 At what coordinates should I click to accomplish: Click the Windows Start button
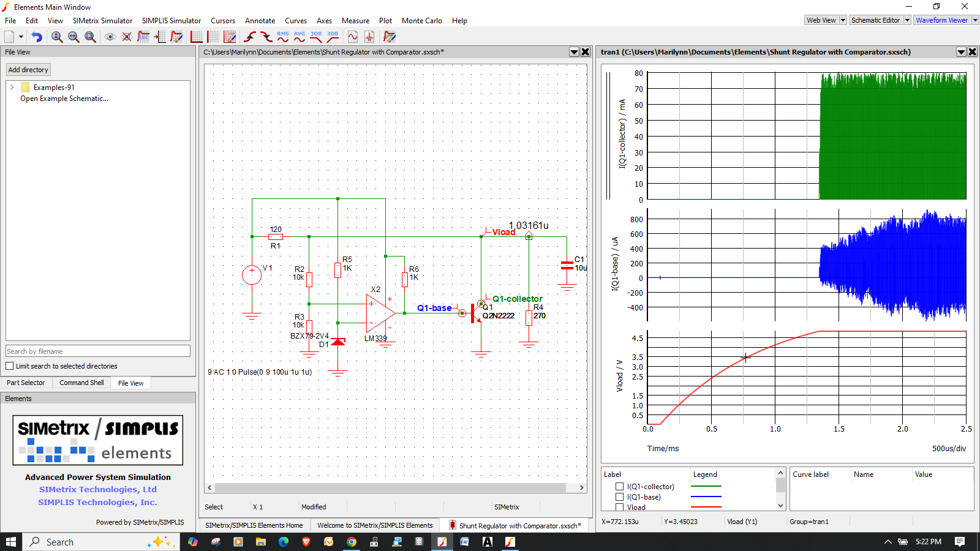tap(11, 542)
